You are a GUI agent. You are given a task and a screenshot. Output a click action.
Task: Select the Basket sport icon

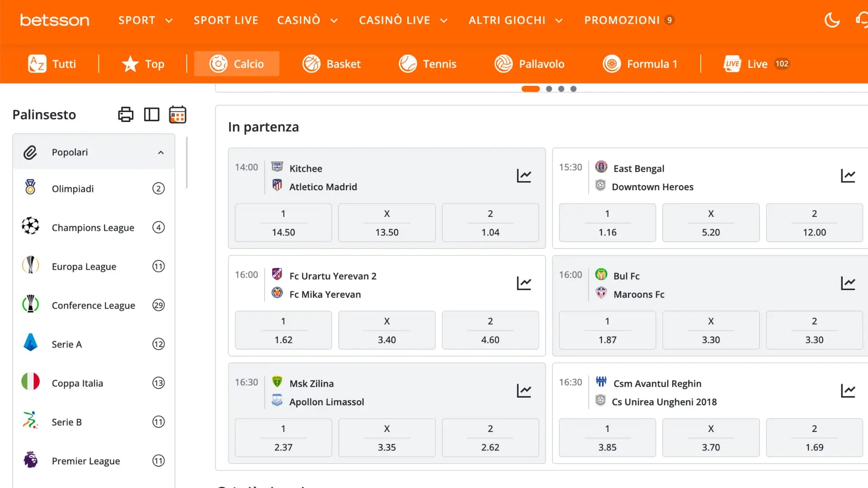pos(312,64)
